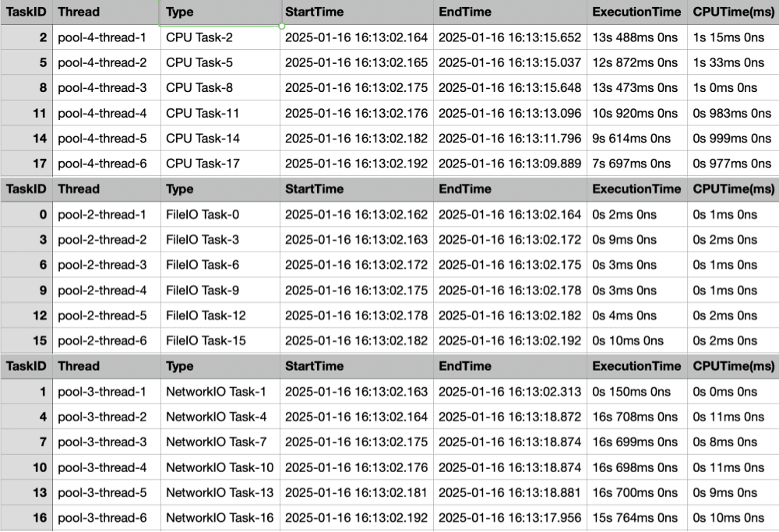779x532 pixels.
Task: Click end time 2025-01-16 16:13:09.889 cell
Action: (510, 164)
